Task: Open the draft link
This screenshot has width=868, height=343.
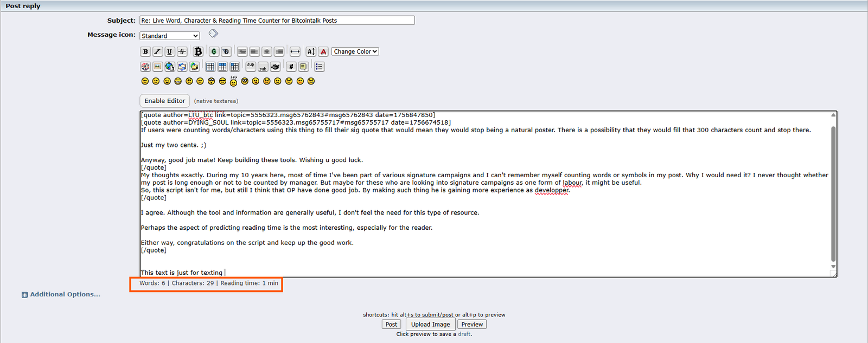Action: click(464, 334)
